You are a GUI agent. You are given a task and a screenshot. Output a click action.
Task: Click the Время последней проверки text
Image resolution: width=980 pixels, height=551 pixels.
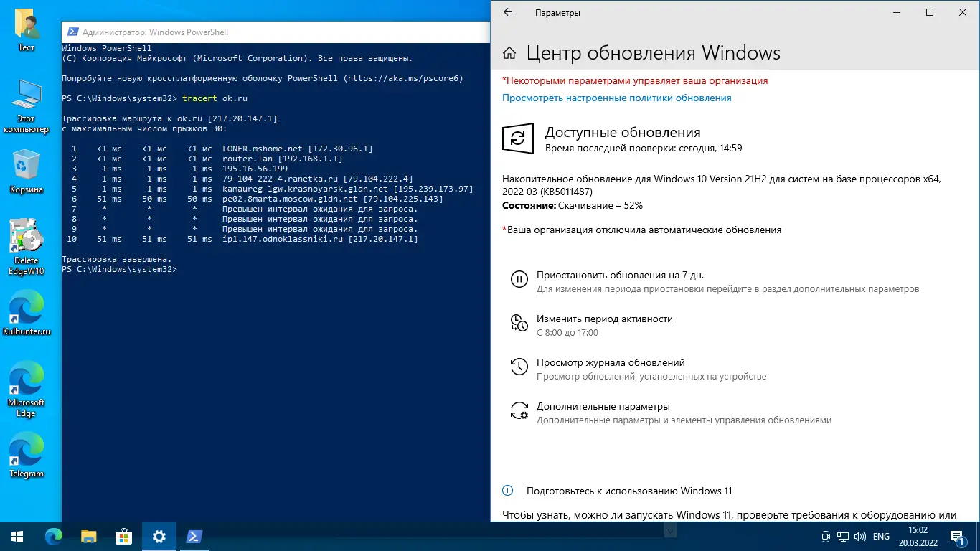[x=644, y=149]
